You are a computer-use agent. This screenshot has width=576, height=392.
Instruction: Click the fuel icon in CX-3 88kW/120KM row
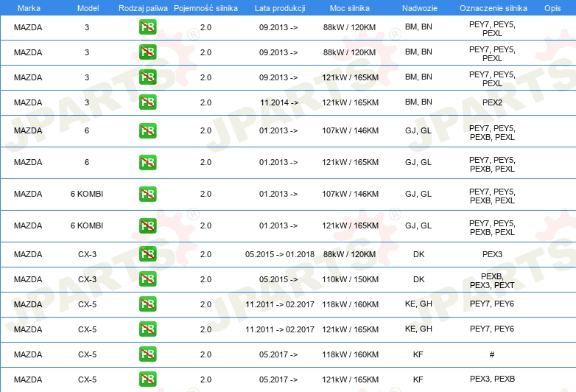[x=147, y=254]
